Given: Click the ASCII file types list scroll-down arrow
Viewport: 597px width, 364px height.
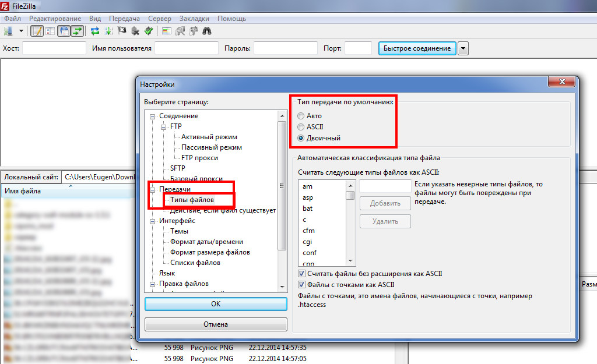Looking at the screenshot, I should 350,261.
